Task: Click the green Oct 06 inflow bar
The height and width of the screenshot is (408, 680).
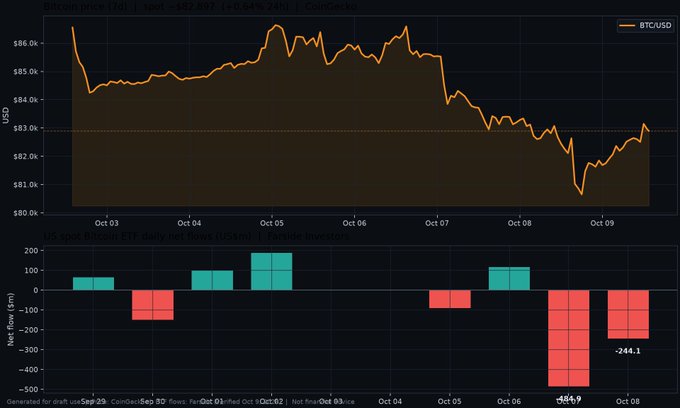Action: click(509, 278)
